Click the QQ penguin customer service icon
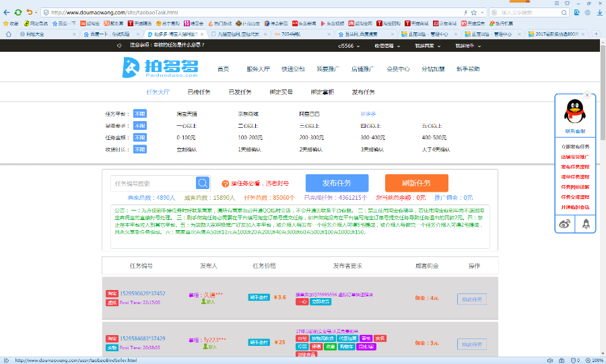The width and height of the screenshot is (606, 364). (x=574, y=112)
